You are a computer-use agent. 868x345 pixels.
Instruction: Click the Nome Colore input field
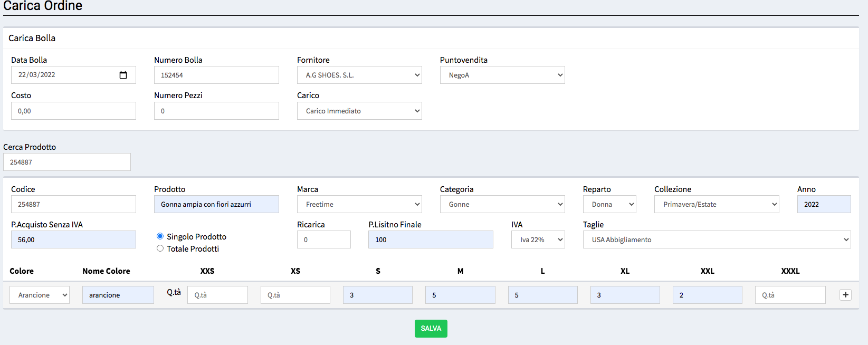[118, 295]
